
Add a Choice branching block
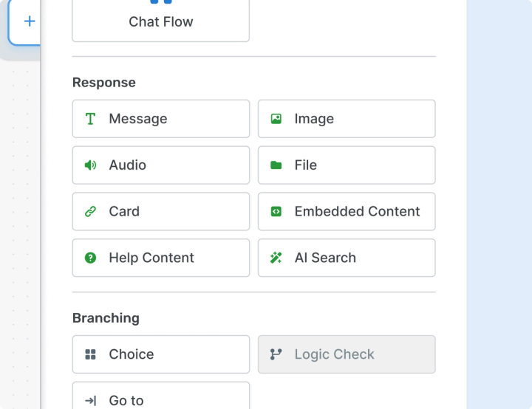(x=160, y=354)
